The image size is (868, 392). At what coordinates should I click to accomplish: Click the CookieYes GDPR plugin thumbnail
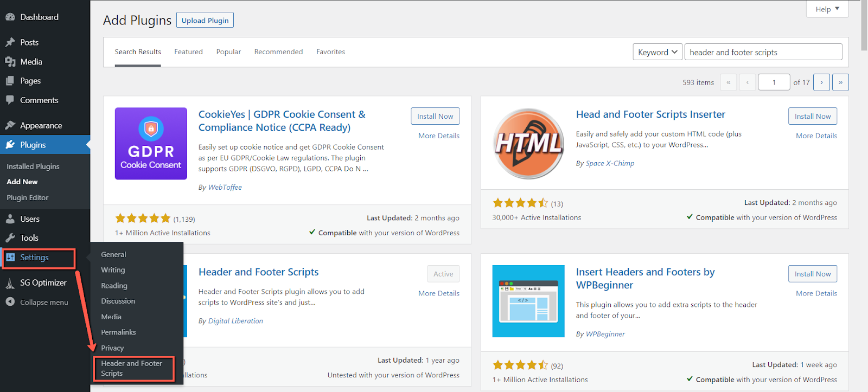(x=151, y=144)
